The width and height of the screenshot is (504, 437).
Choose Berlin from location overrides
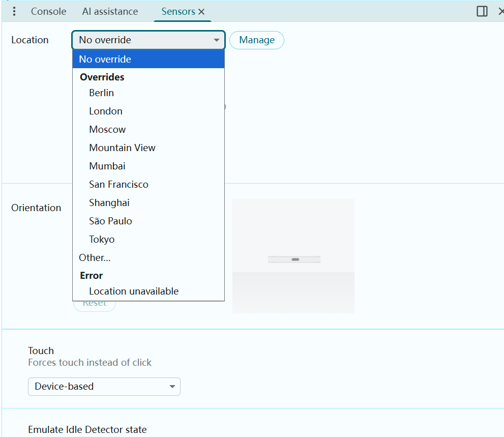pos(102,93)
